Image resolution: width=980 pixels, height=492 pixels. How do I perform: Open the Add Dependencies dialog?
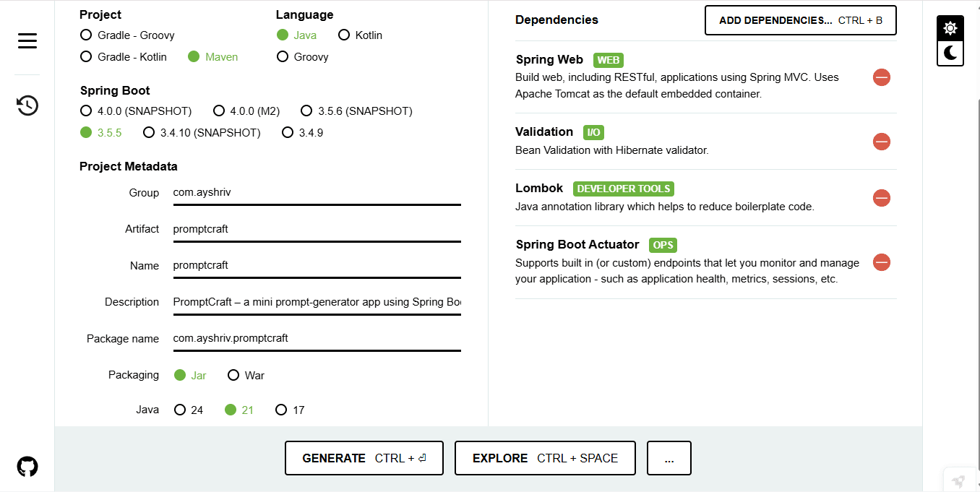pos(801,20)
